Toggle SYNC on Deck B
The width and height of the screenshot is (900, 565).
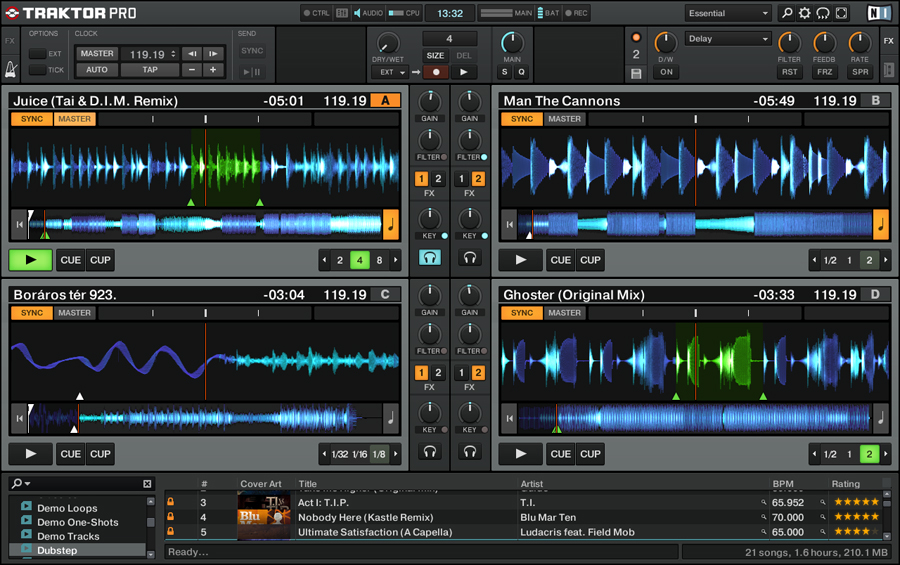click(x=522, y=119)
